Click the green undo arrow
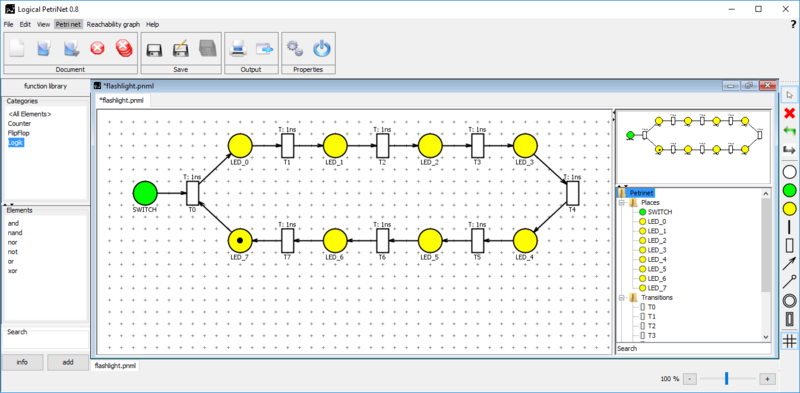 (x=789, y=131)
